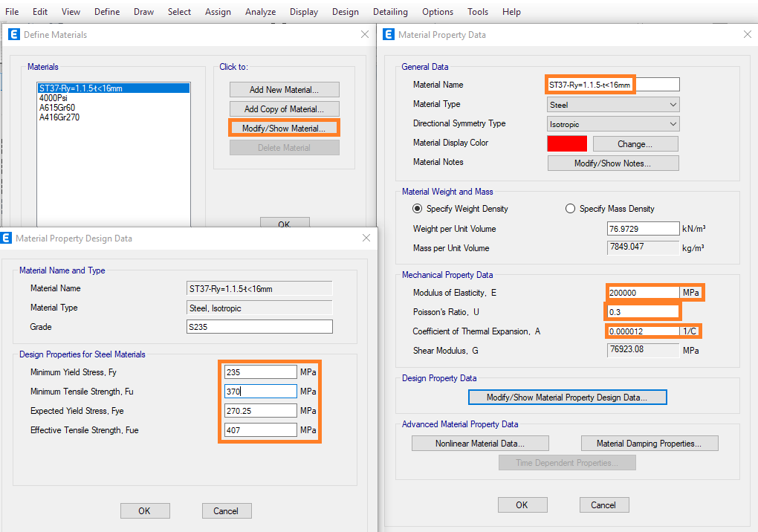Edit the Modulus of Elasticity field

[643, 292]
